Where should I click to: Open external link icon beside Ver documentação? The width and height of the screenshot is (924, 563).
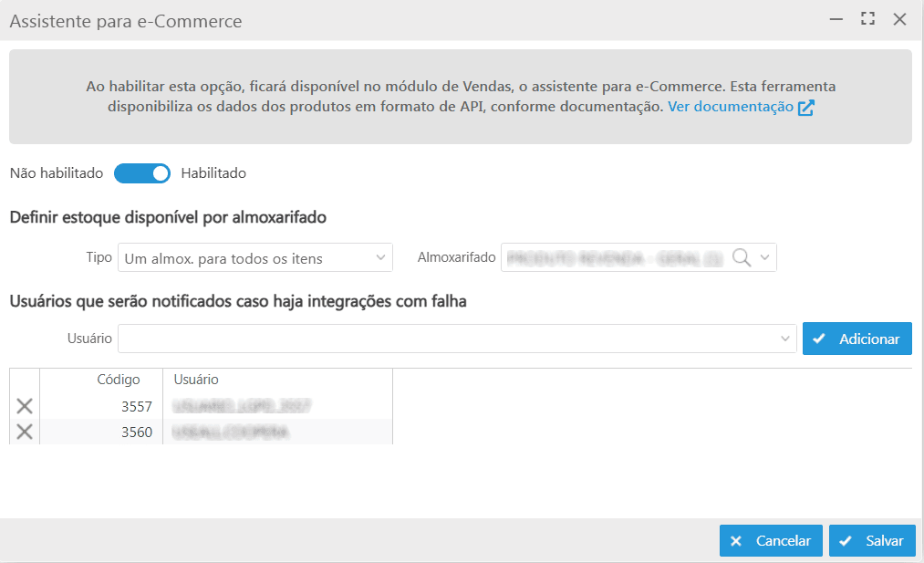click(x=805, y=108)
